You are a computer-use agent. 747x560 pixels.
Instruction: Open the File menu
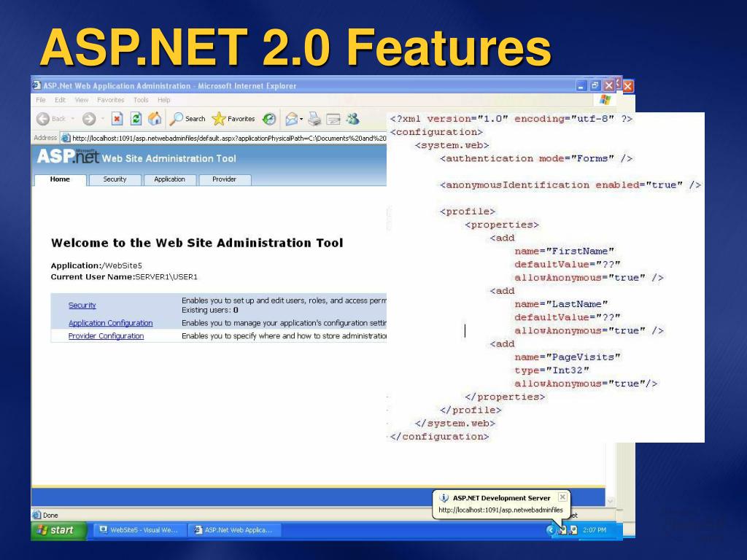click(41, 100)
